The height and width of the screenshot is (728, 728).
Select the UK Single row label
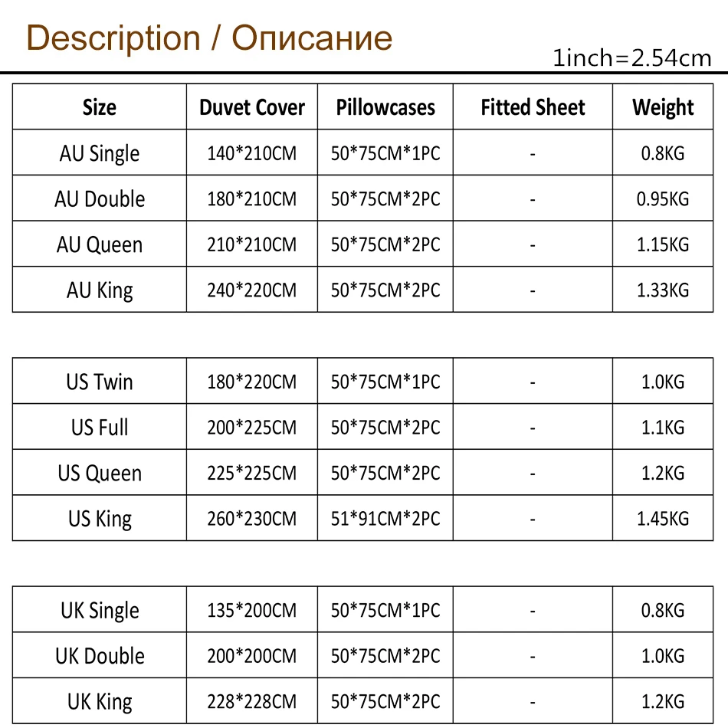click(x=100, y=611)
